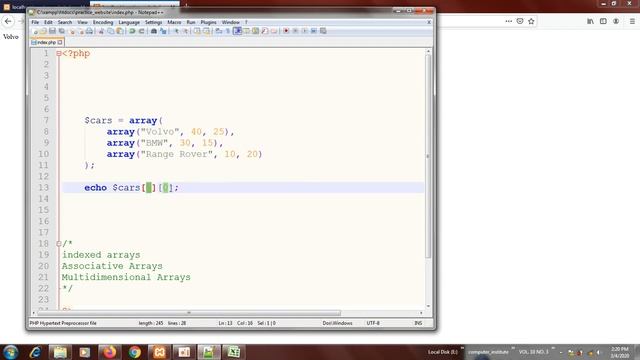Click the Stop Recording macro icon
This screenshot has width=640, height=360.
pos(295,31)
